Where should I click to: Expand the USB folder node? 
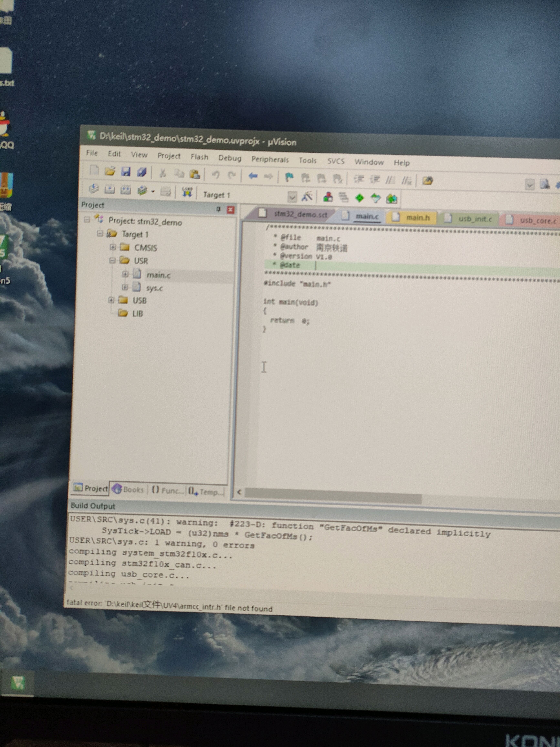click(x=111, y=300)
